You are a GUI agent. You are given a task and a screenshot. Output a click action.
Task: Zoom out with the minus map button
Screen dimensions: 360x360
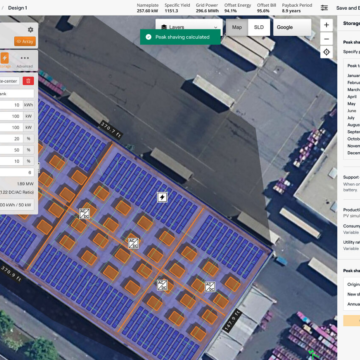pyautogui.click(x=326, y=39)
